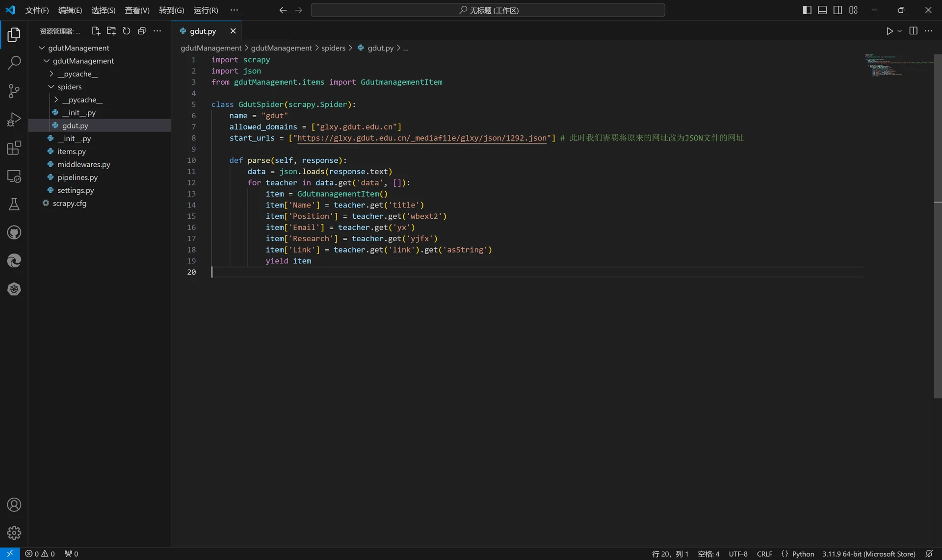Image resolution: width=942 pixels, height=560 pixels.
Task: Open Run and Debug view
Action: (14, 119)
